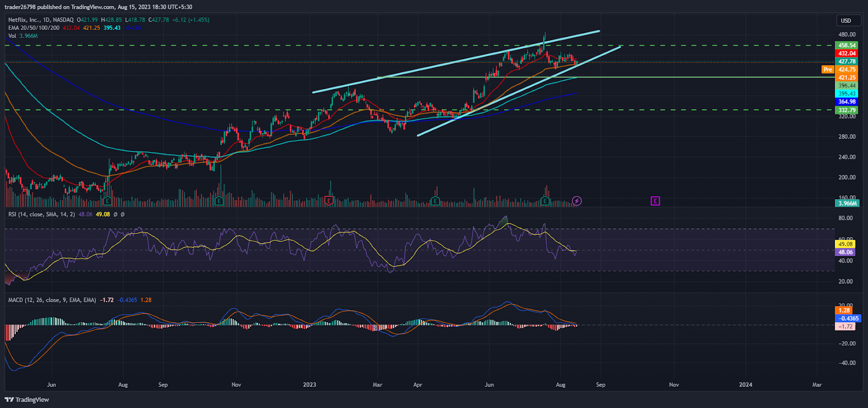868x408 pixels.
Task: Click the red 432.04 price-scale label
Action: pyautogui.click(x=847, y=53)
